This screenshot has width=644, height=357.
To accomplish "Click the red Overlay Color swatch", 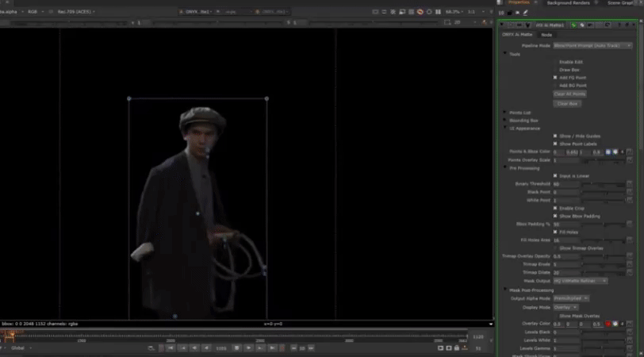I will 608,324.
